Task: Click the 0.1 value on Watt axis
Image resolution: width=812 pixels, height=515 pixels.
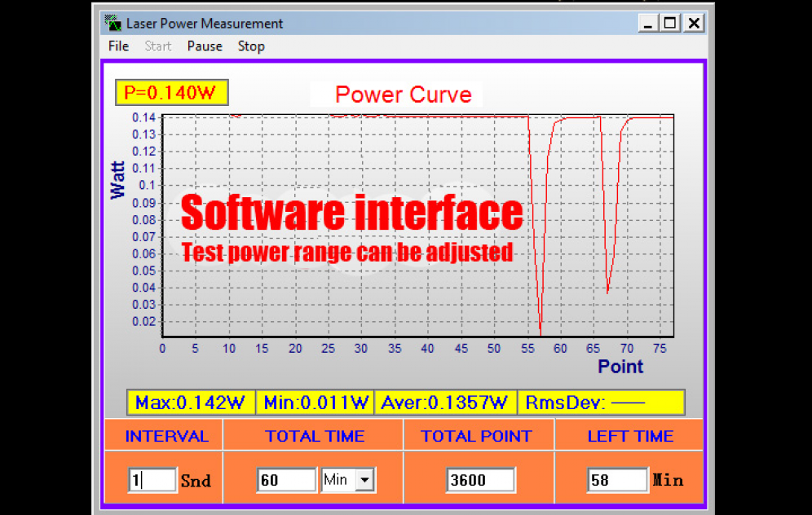Action: tap(147, 185)
